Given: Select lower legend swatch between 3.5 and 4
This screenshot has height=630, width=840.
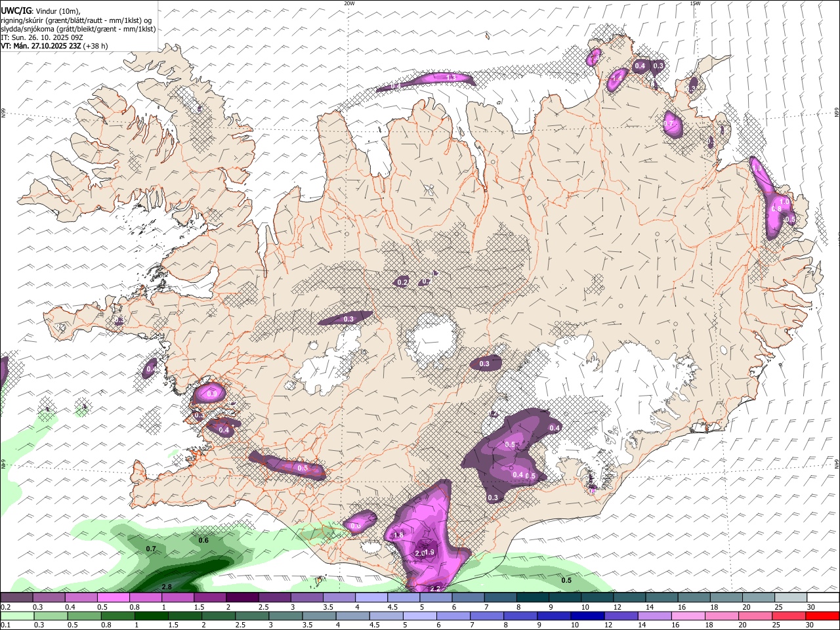Looking at the screenshot, I should tap(319, 616).
